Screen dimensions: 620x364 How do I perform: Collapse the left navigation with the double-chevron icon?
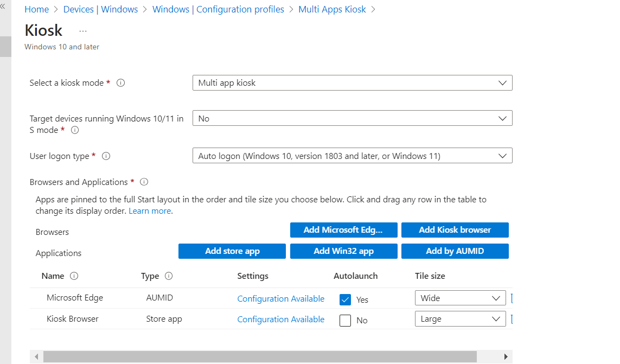coord(3,7)
